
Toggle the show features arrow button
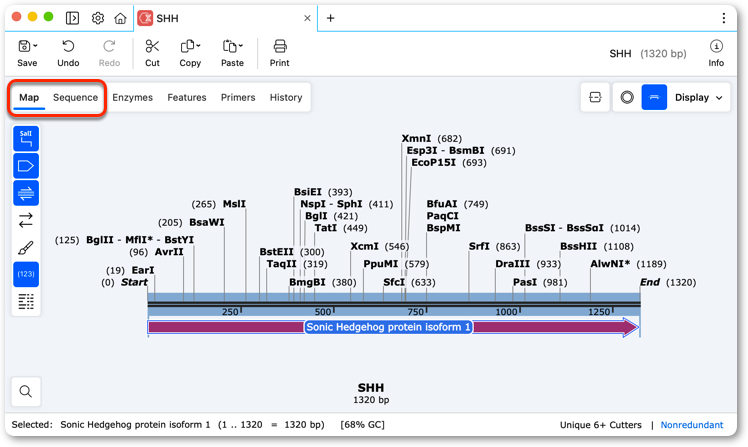point(26,166)
